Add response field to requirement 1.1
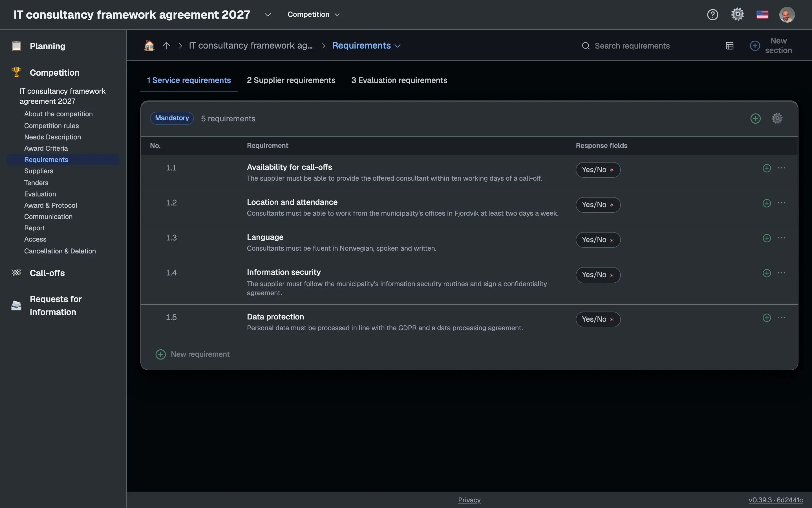This screenshot has width=812, height=508. point(767,168)
